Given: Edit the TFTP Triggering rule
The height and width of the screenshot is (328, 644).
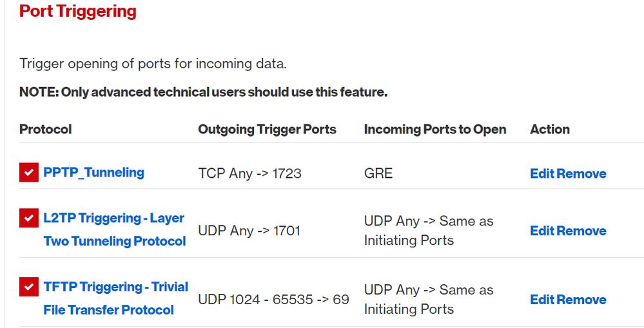Looking at the screenshot, I should coord(542,300).
